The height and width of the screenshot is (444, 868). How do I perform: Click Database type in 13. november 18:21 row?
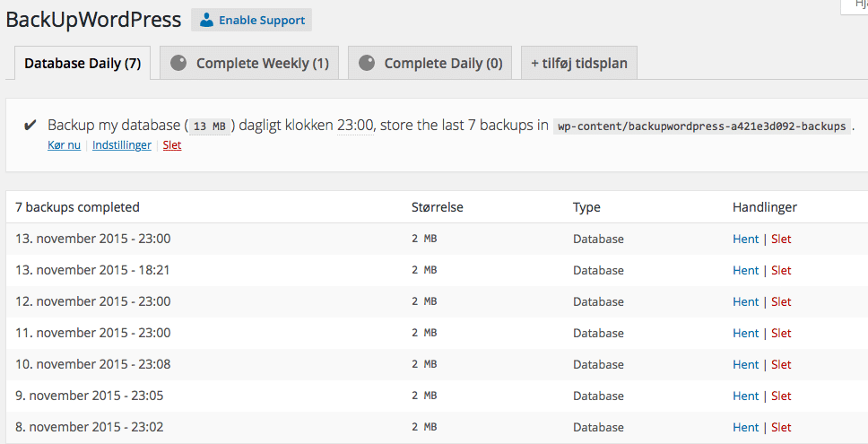598,271
